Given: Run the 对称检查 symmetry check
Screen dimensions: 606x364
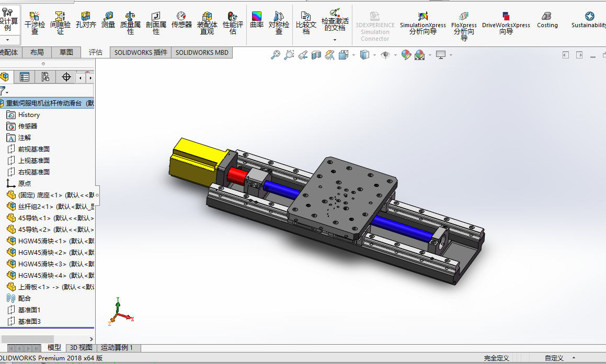Looking at the screenshot, I should pyautogui.click(x=279, y=23).
